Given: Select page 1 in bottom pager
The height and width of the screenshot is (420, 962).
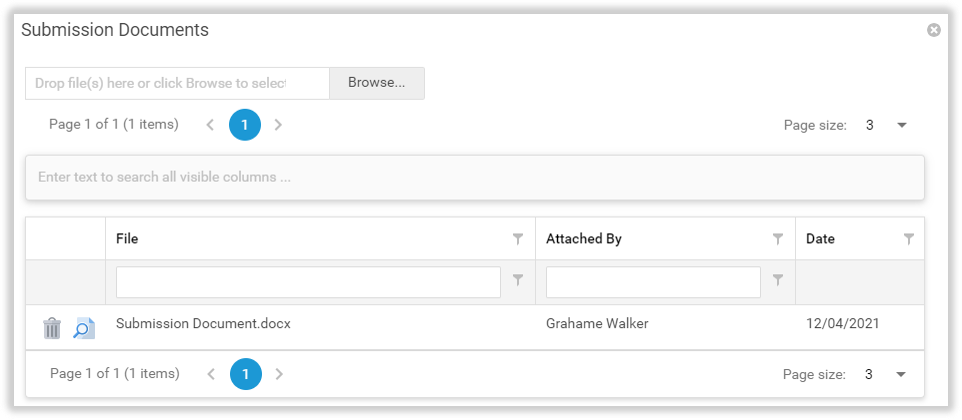Looking at the screenshot, I should (245, 374).
